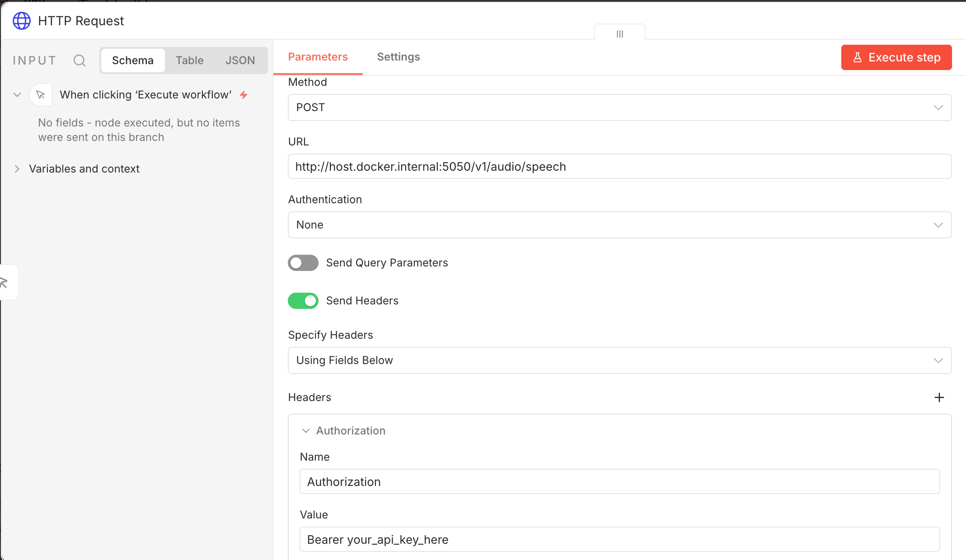This screenshot has width=966, height=560.
Task: Click the header Value Bearer field
Action: click(x=620, y=540)
